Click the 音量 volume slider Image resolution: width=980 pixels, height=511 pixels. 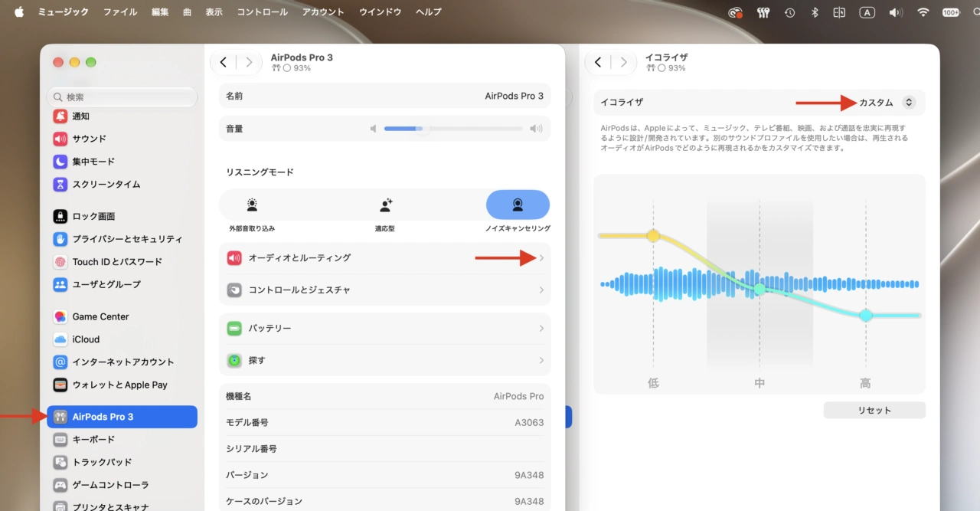coord(453,129)
